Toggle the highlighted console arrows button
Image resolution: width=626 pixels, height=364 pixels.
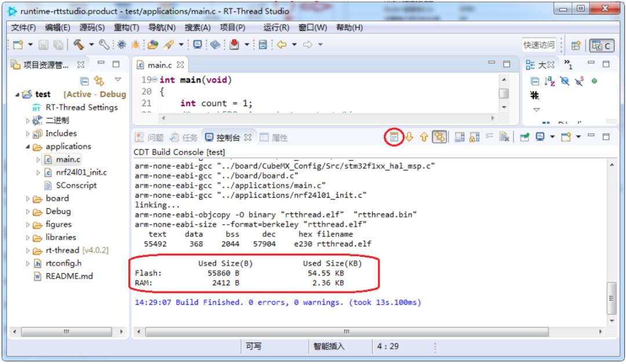(439, 137)
